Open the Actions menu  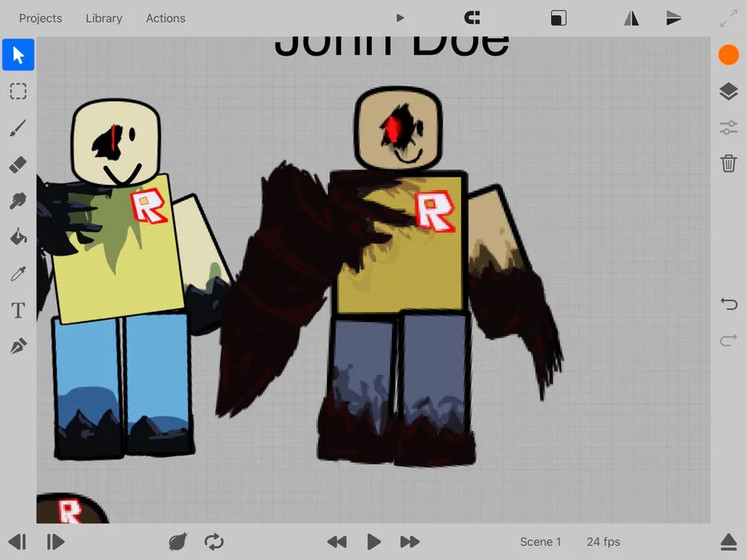coord(166,18)
